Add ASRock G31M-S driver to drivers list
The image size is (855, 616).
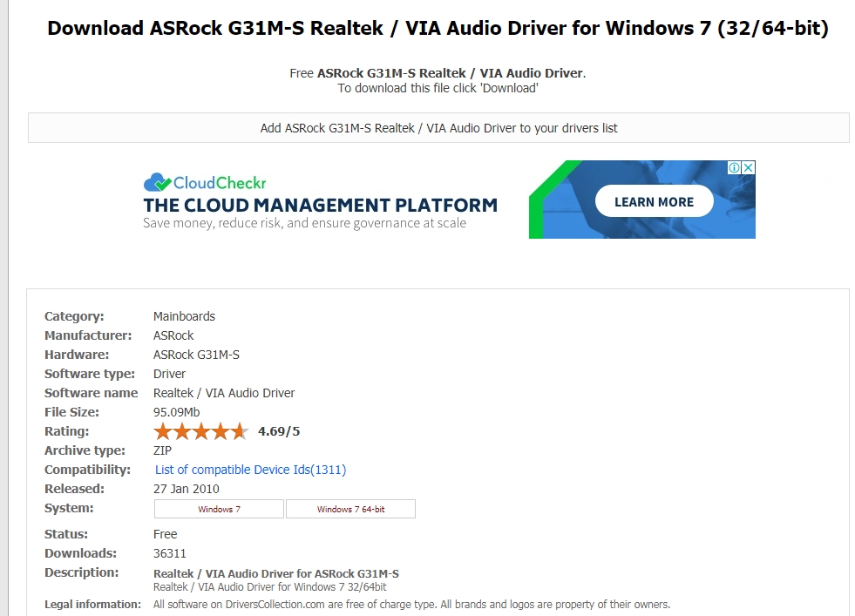(x=438, y=128)
